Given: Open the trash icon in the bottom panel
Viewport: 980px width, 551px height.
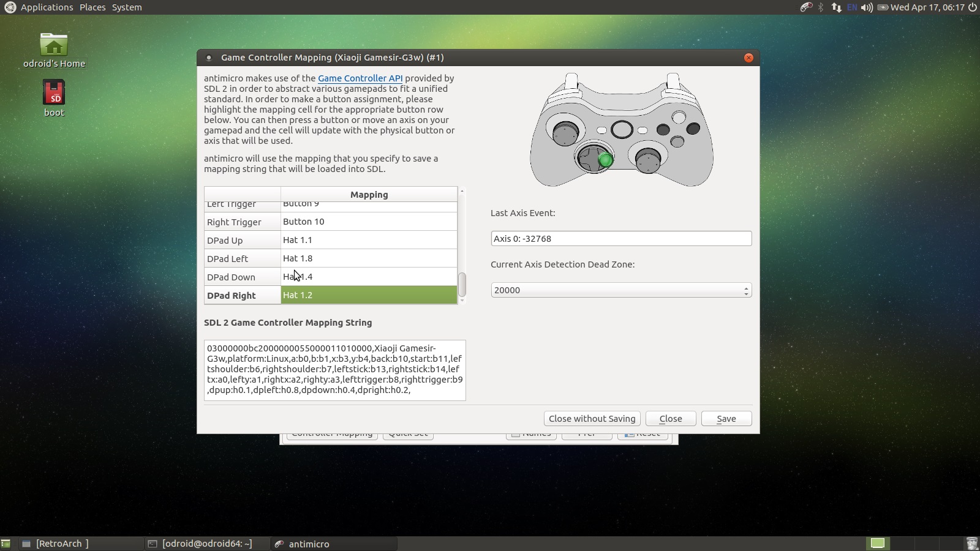Looking at the screenshot, I should (971, 544).
